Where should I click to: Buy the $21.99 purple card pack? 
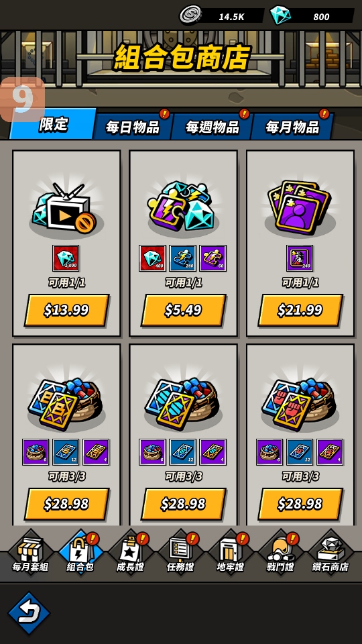(x=300, y=310)
